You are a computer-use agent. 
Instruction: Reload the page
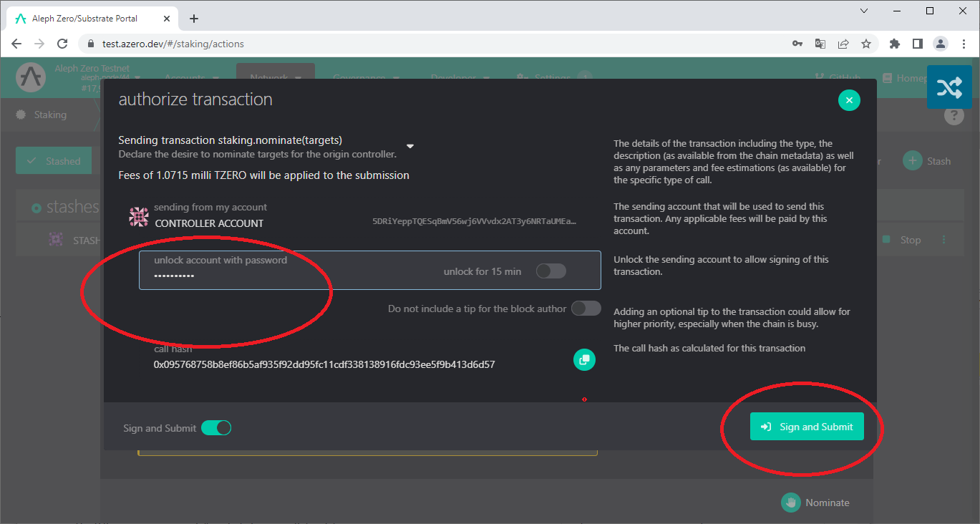point(62,44)
